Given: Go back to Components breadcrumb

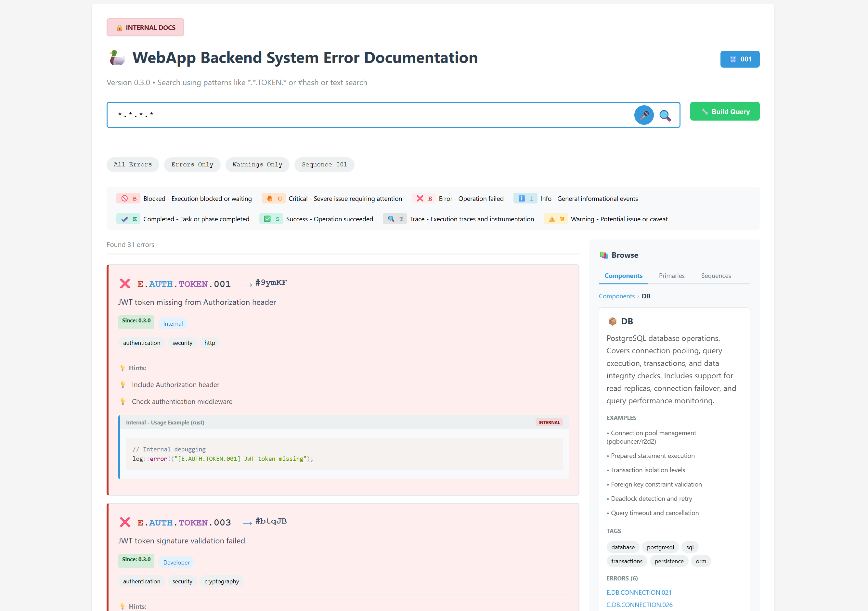Looking at the screenshot, I should click(x=616, y=296).
